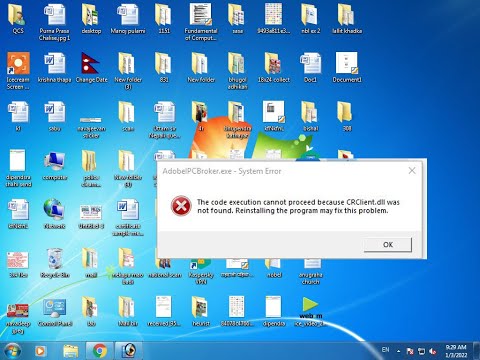Viewport: 480px width, 360px height.
Task: Open the Windows Start menu
Action: click(13, 351)
